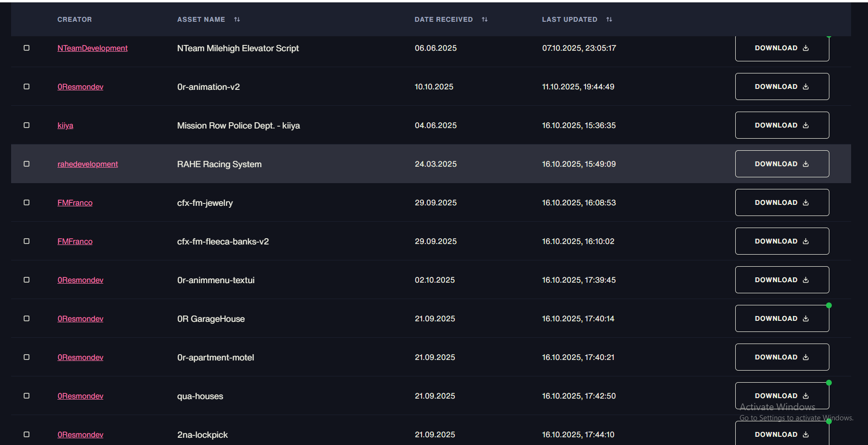
Task: Download the 0r-animation-v2 asset
Action: [x=782, y=86]
